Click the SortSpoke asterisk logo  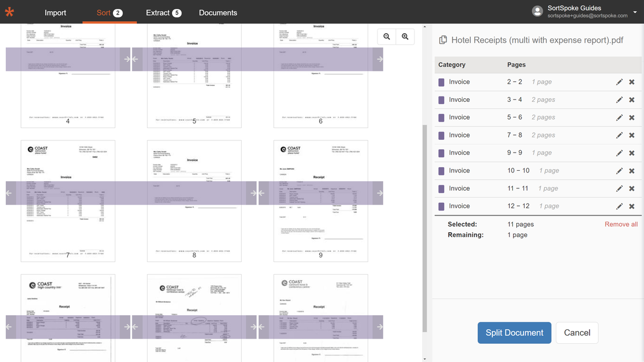[9, 12]
